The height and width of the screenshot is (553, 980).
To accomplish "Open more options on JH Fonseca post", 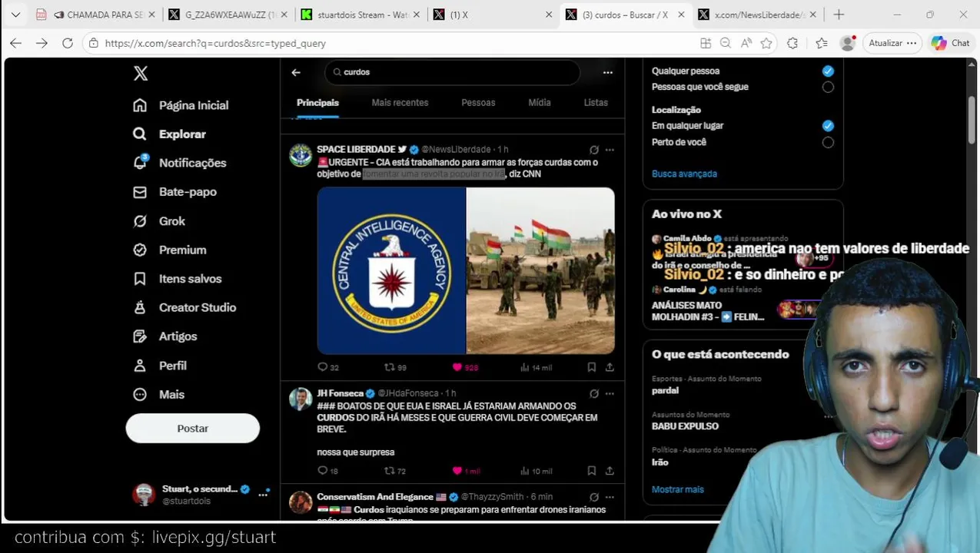I will [x=610, y=393].
